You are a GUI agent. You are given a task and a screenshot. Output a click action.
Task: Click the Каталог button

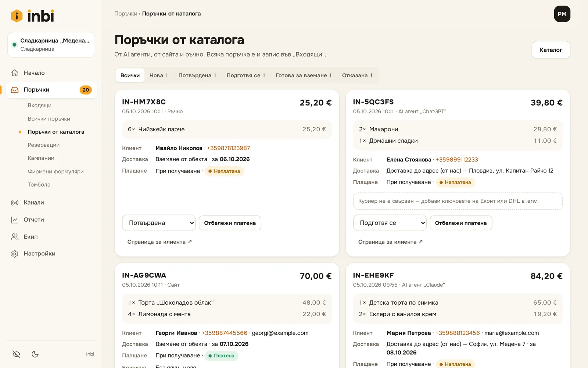pos(551,50)
